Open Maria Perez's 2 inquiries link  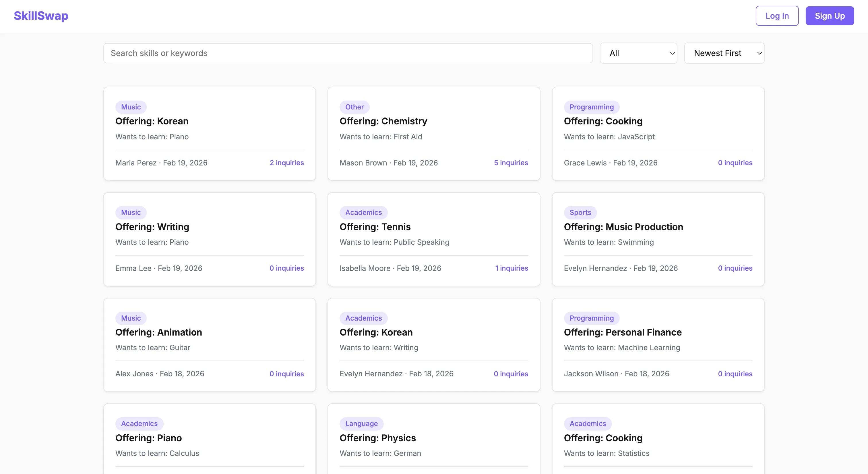click(286, 163)
